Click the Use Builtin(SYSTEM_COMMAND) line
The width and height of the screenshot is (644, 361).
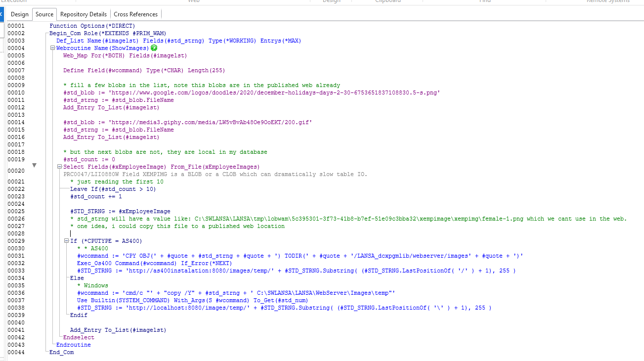coord(193,300)
